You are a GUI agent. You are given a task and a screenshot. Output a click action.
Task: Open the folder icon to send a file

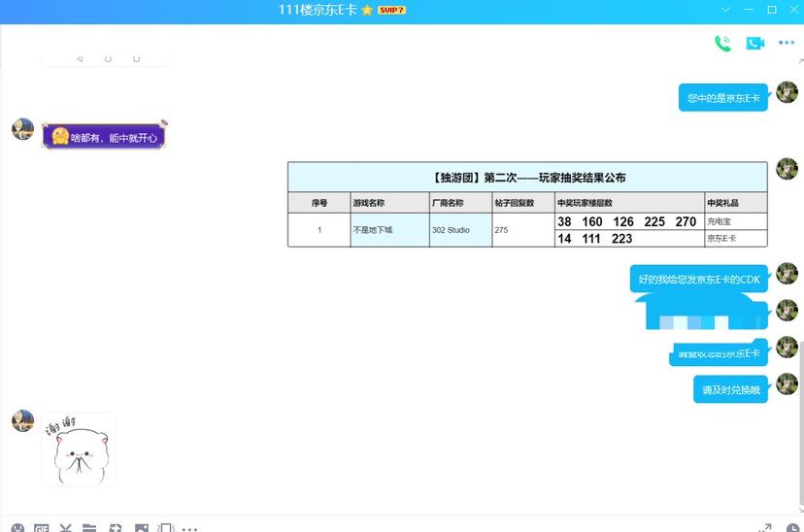click(89, 527)
